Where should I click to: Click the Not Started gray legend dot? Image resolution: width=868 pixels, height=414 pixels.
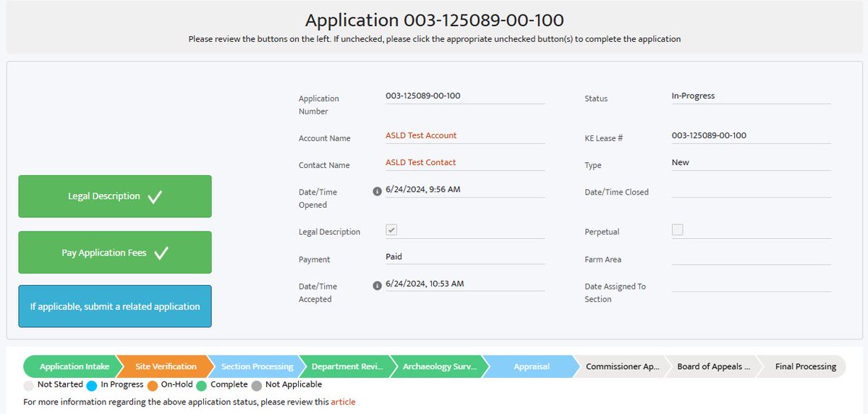tap(29, 386)
